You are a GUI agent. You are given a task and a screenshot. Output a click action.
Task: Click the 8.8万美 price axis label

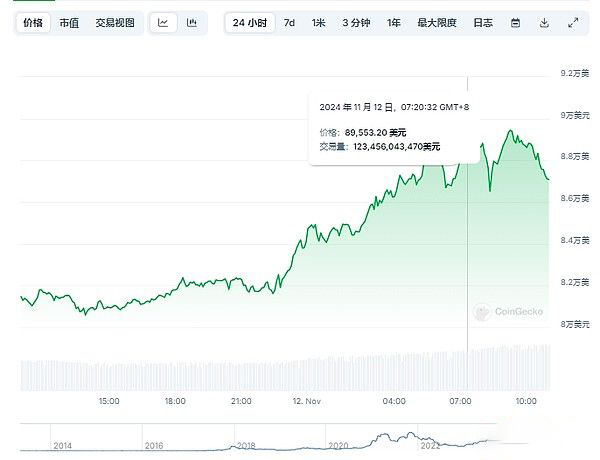[x=575, y=156]
